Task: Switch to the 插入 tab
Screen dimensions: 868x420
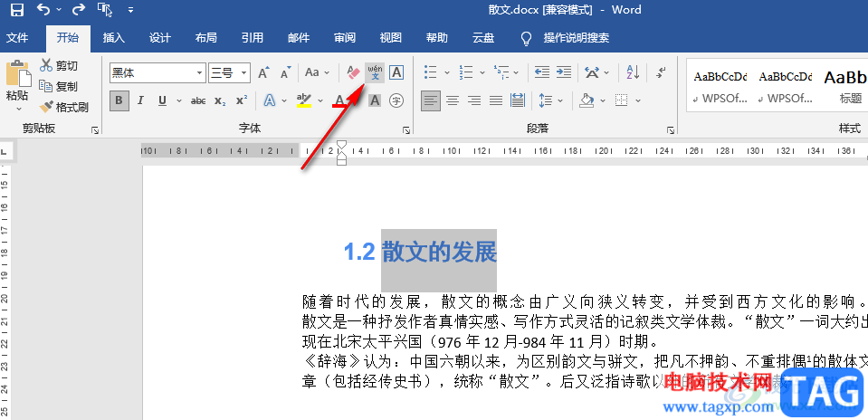Action: pos(113,38)
